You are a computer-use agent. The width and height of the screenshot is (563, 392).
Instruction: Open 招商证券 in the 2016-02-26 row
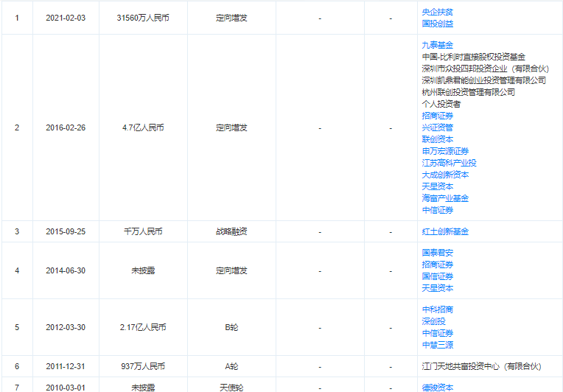(x=437, y=116)
